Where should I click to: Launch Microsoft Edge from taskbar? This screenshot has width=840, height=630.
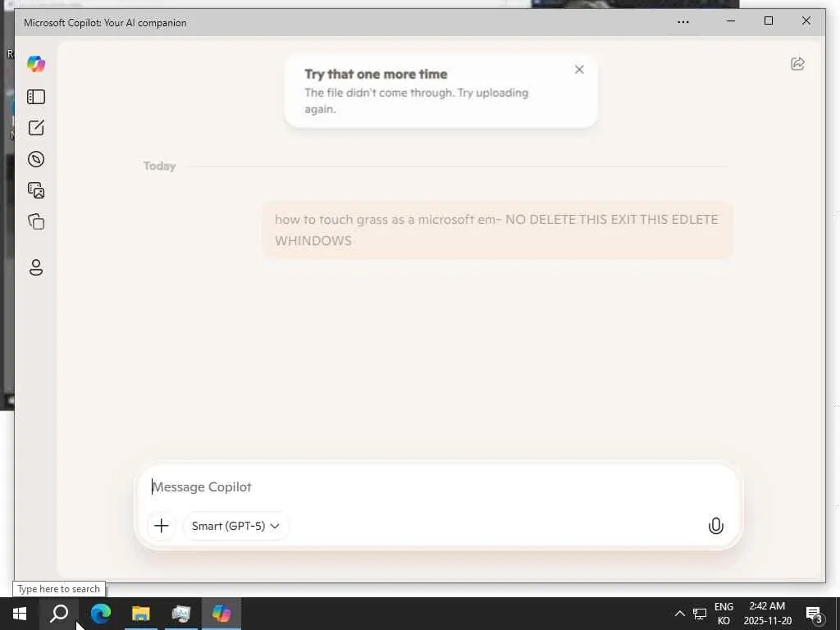pyautogui.click(x=100, y=614)
